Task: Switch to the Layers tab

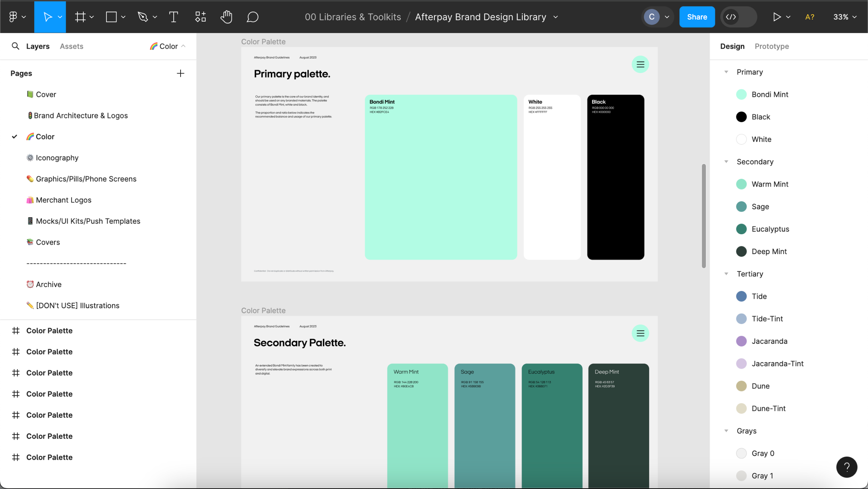Action: tap(38, 46)
